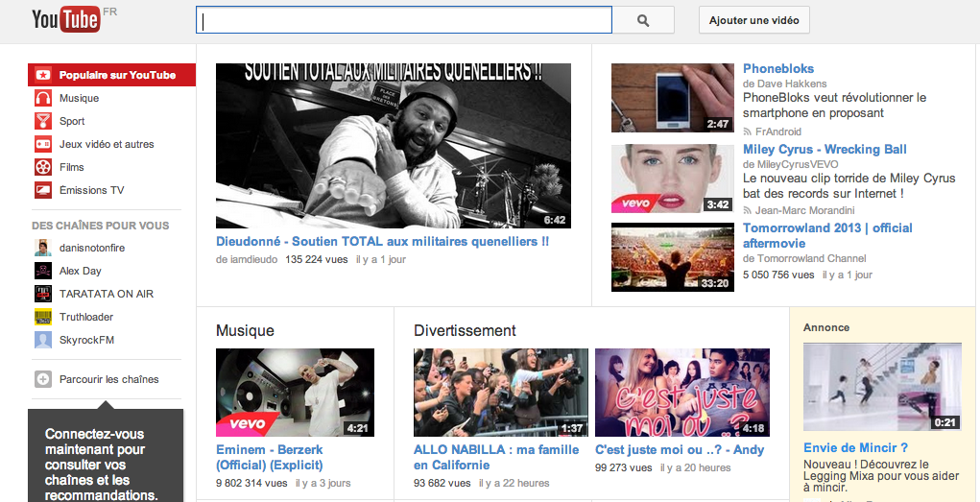Select the Émissions TV icon

[x=43, y=190]
